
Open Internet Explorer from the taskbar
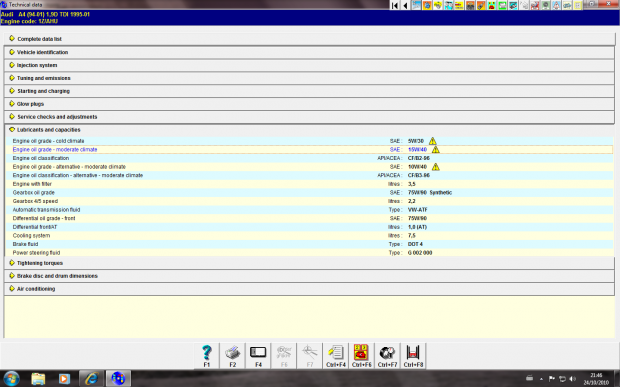[91, 379]
